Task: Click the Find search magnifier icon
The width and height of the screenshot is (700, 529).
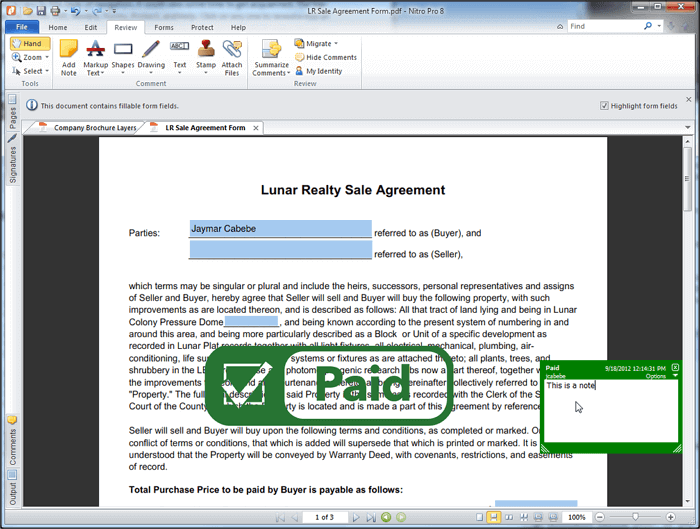Action: coord(648,26)
